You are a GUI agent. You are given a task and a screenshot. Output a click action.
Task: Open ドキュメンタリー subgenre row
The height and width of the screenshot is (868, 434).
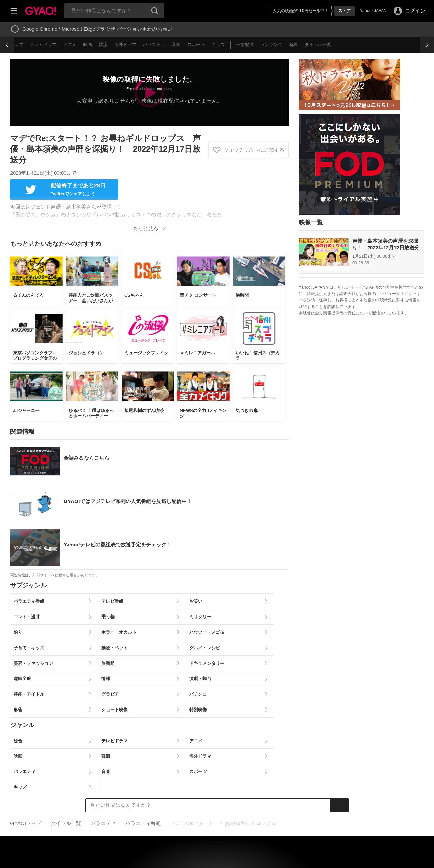pyautogui.click(x=230, y=663)
